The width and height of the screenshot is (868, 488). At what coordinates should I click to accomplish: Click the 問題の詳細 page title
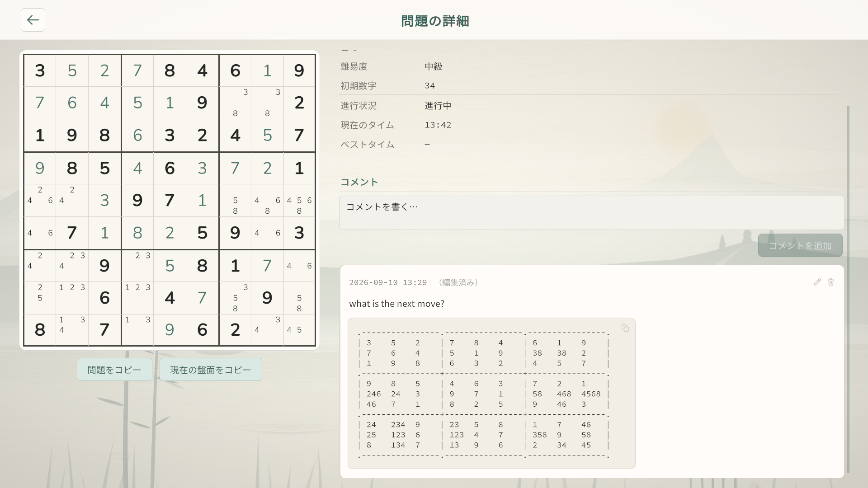pos(435,21)
